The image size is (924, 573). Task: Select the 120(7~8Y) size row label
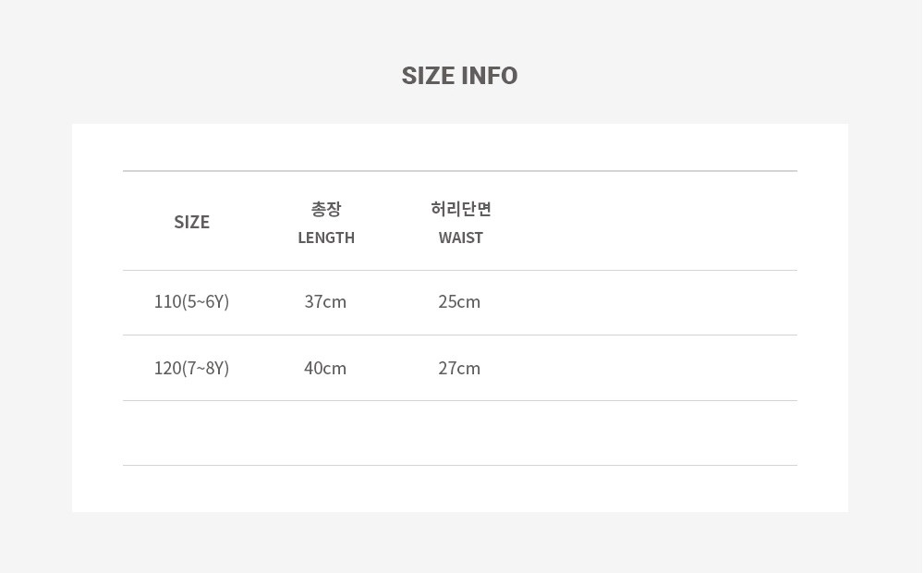pyautogui.click(x=191, y=369)
